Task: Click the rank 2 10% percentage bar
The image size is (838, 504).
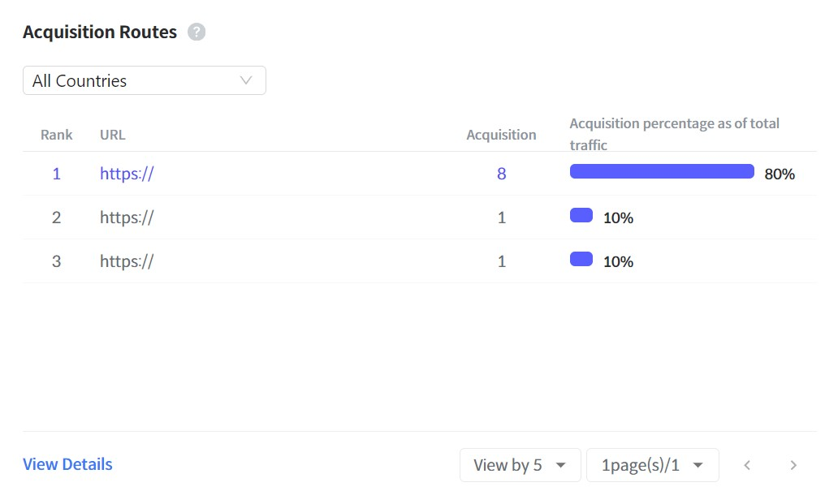Action: point(581,215)
